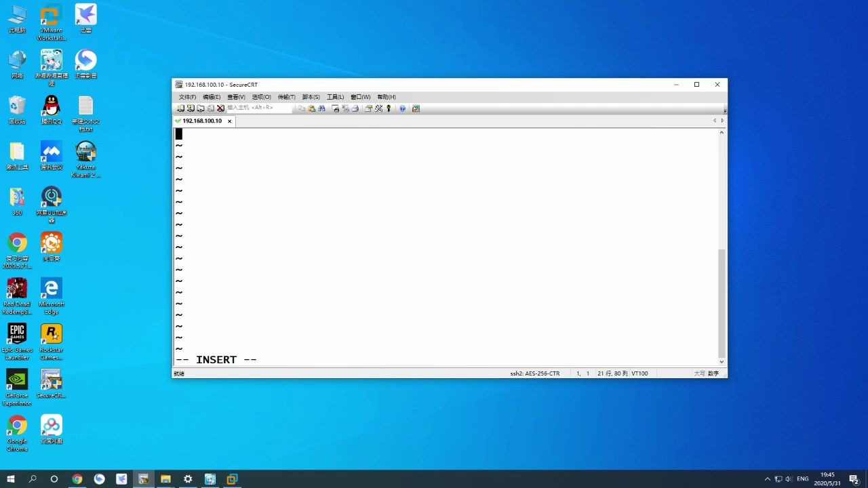Click Connect in Tab toolbar icon
Viewport: 868px width, 488px height.
pos(200,108)
